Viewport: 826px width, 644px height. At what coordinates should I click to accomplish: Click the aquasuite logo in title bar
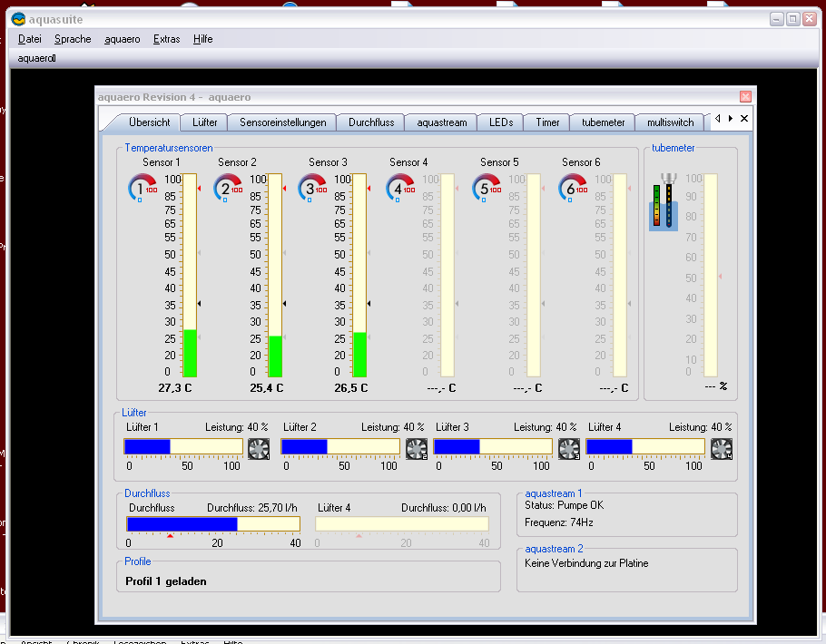coord(17,18)
